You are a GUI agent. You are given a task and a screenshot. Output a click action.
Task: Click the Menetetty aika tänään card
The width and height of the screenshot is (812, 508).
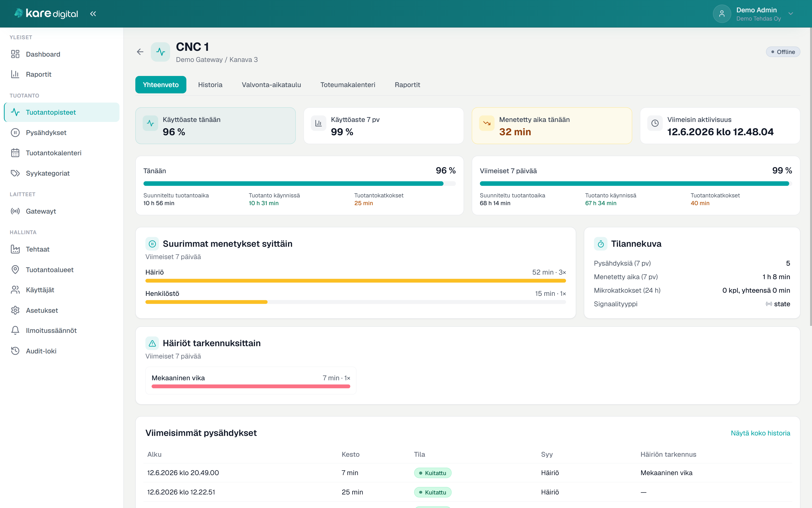[552, 126]
